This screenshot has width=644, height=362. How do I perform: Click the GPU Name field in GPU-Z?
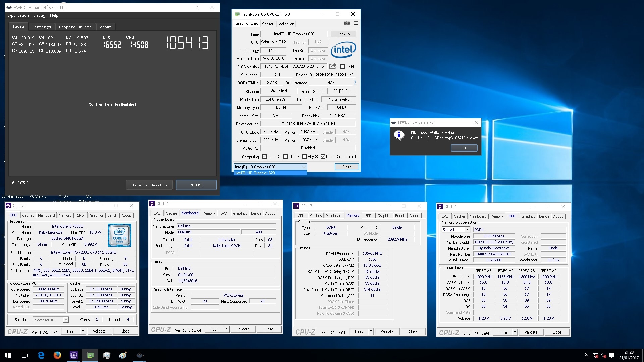(x=294, y=34)
